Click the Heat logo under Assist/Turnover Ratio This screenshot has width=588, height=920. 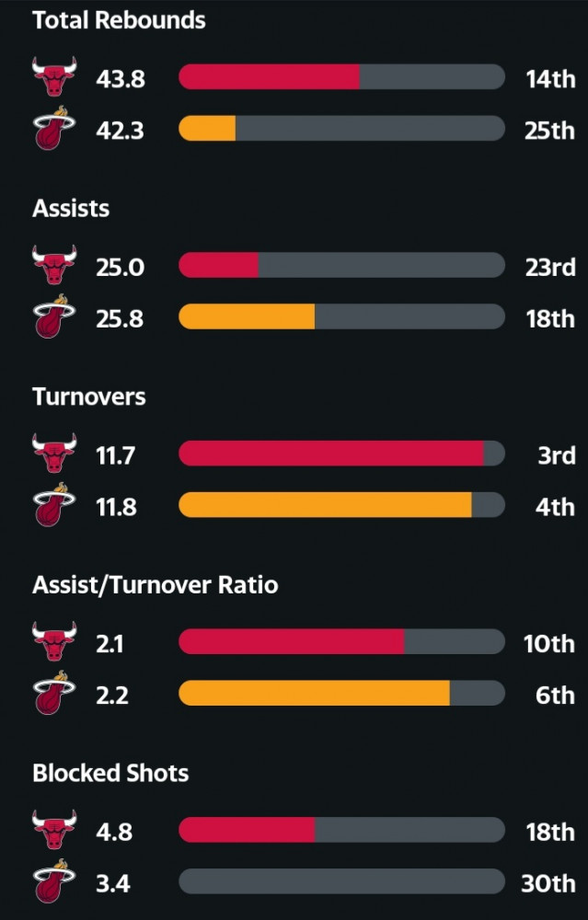pos(54,693)
